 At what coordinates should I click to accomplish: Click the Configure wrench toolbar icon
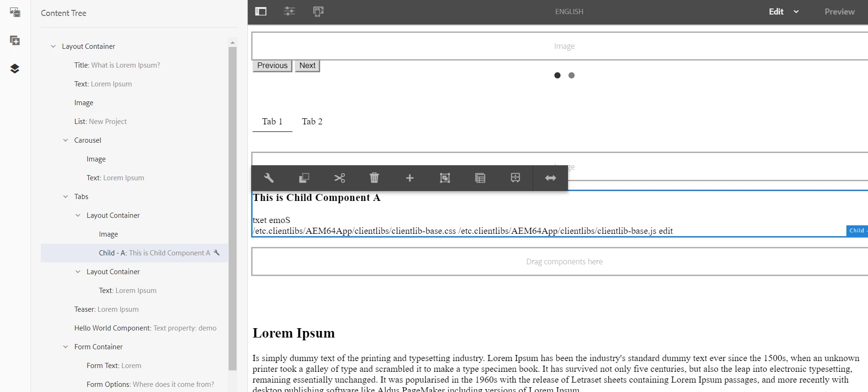pos(269,178)
